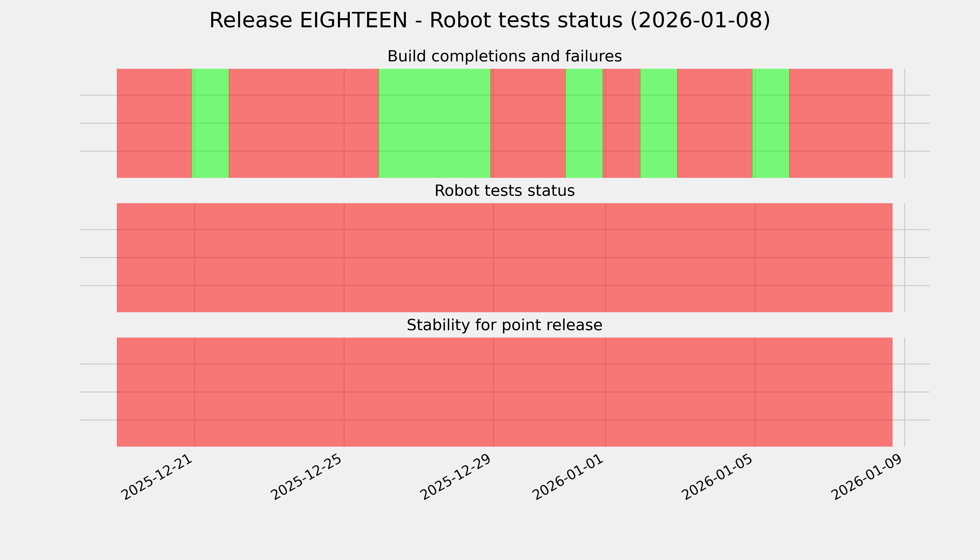Image resolution: width=980 pixels, height=560 pixels.
Task: Click the 'Robot tests status' subplot heading
Action: [504, 191]
